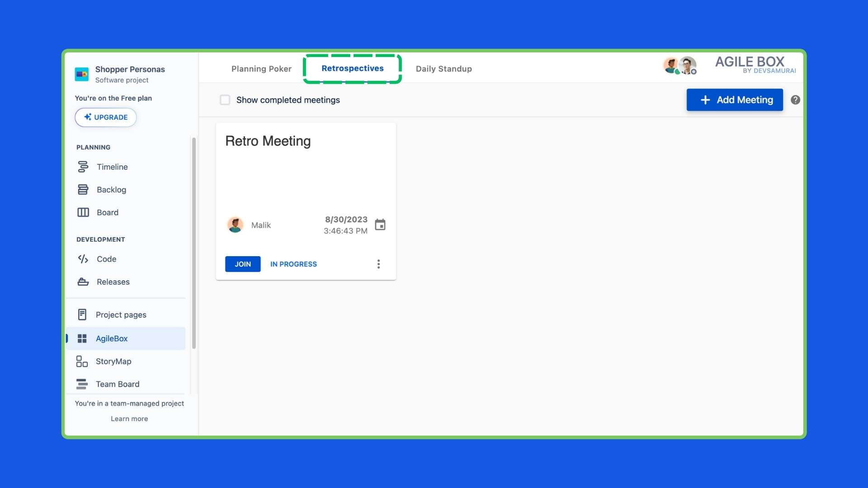Select the Backlog icon in Planning section

pos(83,189)
